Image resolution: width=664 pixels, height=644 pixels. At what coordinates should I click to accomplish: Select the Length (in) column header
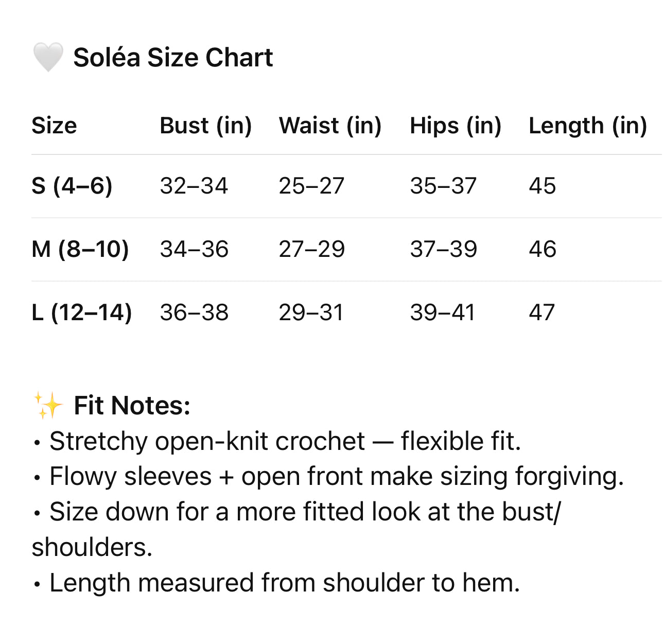click(587, 126)
